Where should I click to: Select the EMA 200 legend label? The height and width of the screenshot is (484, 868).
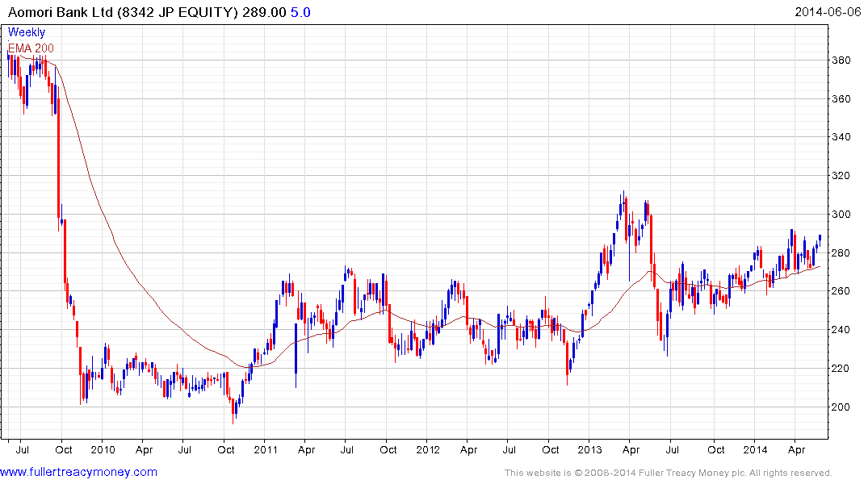pyautogui.click(x=31, y=48)
